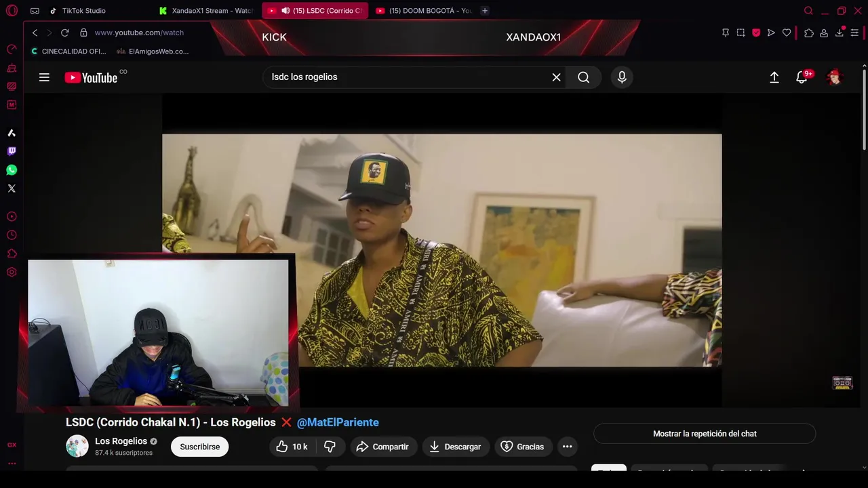Click the sidebar three-dots setup icon
Image resolution: width=868 pixels, height=488 pixels.
pyautogui.click(x=12, y=464)
